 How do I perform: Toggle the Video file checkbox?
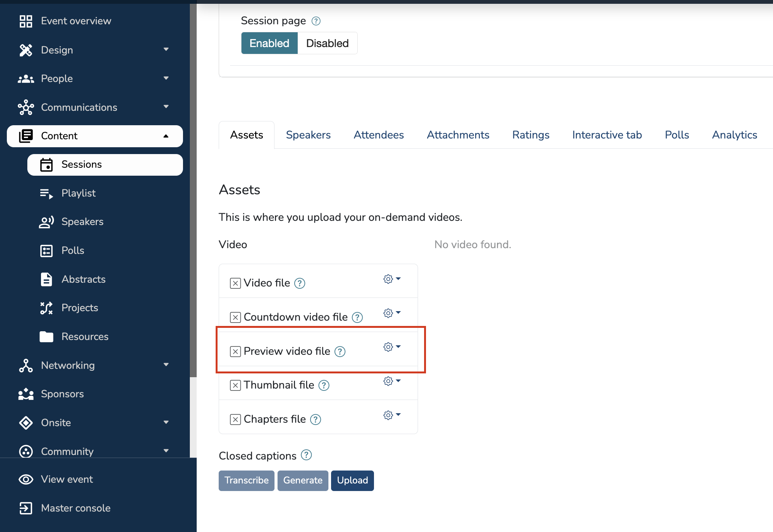235,283
